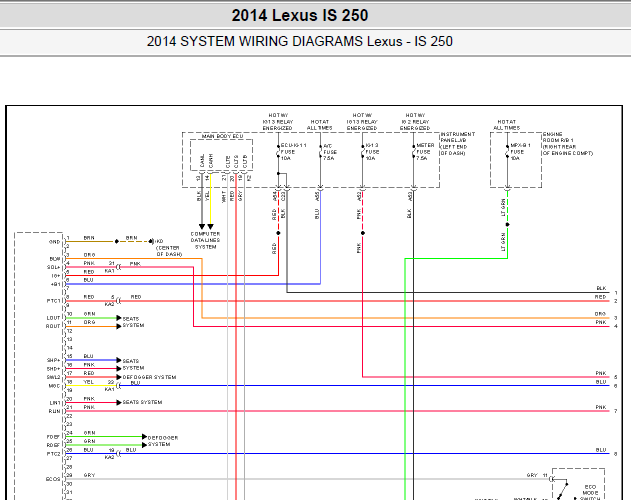The image size is (631, 500).
Task: Click the "RDEF" pin label
Action: coord(53,445)
